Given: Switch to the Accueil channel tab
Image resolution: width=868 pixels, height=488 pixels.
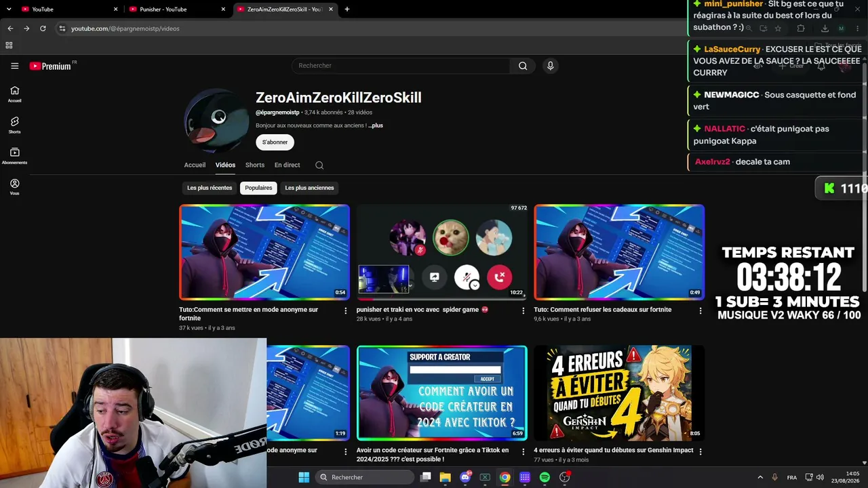Looking at the screenshot, I should click(x=195, y=165).
